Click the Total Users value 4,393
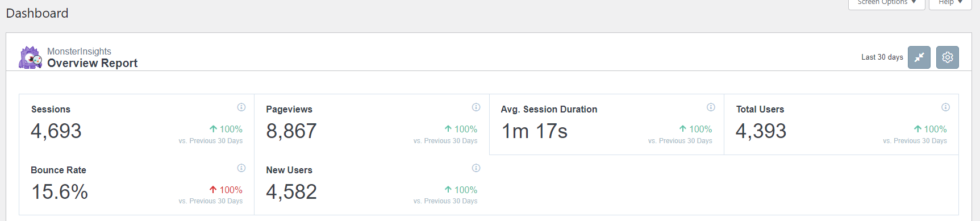The image size is (980, 221). (761, 131)
